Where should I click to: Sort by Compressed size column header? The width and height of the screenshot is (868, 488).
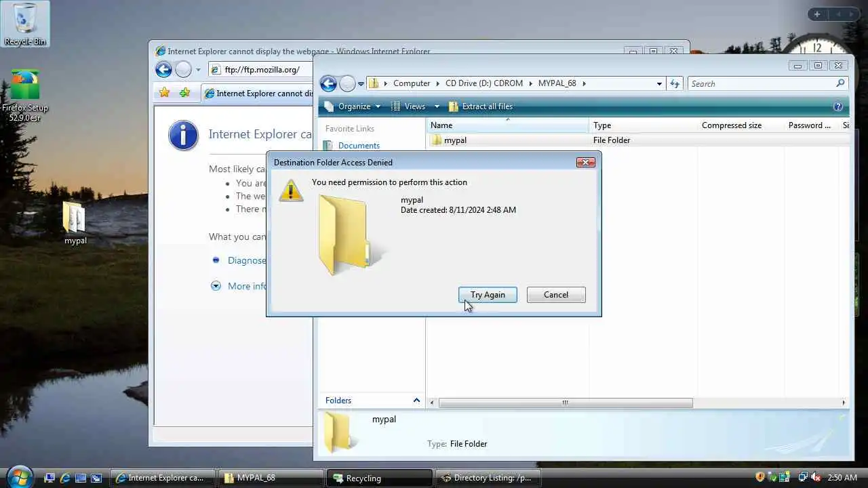pyautogui.click(x=741, y=125)
